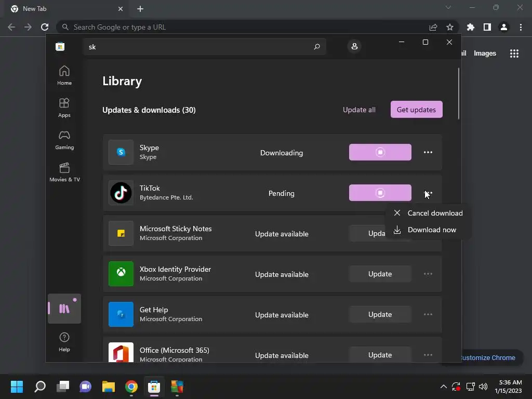Image resolution: width=532 pixels, height=399 pixels.
Task: Click the 'Updates & downloads (30)' heading
Action: pos(149,110)
